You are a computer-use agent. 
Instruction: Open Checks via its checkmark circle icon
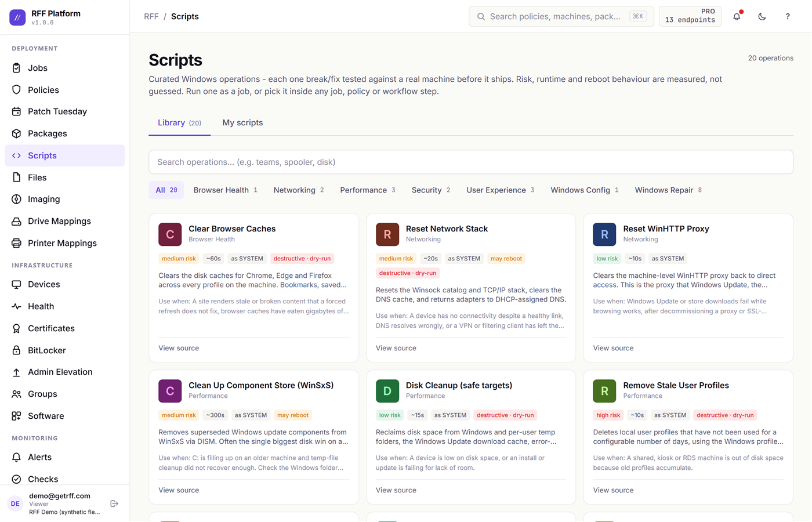pyautogui.click(x=16, y=479)
